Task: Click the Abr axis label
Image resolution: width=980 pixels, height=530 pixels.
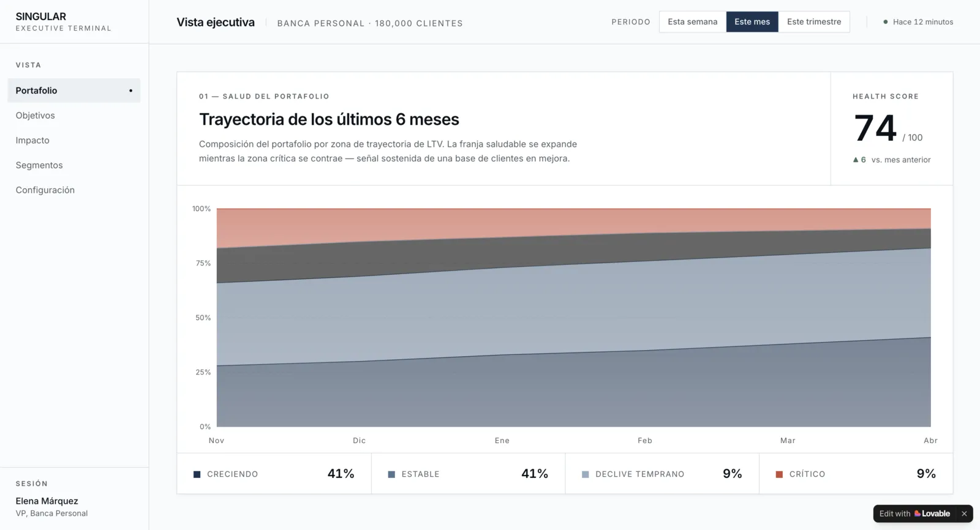Action: (x=930, y=441)
